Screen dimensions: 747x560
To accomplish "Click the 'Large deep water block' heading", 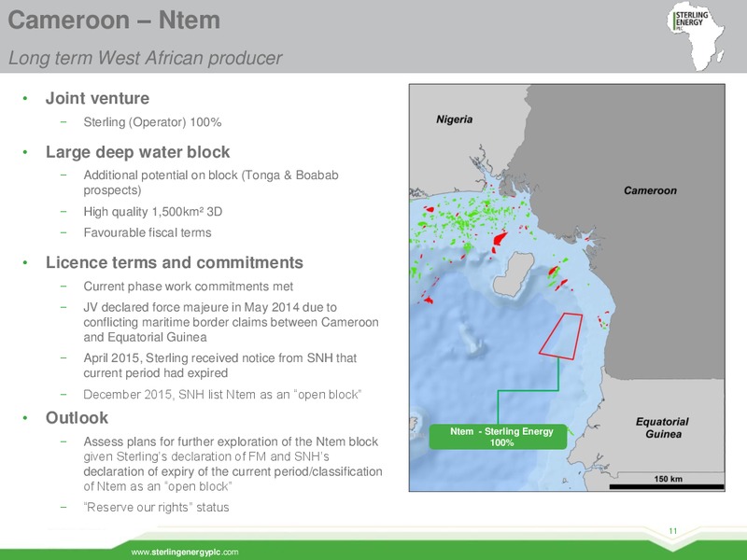I will [137, 152].
